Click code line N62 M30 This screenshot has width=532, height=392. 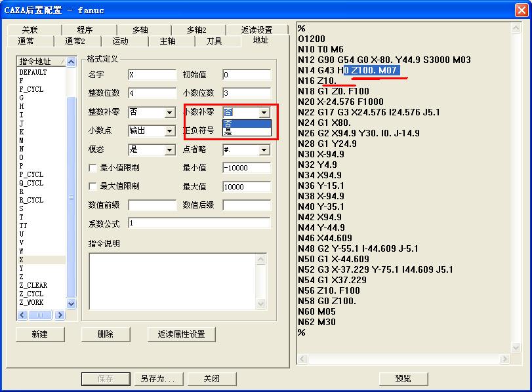point(317,322)
